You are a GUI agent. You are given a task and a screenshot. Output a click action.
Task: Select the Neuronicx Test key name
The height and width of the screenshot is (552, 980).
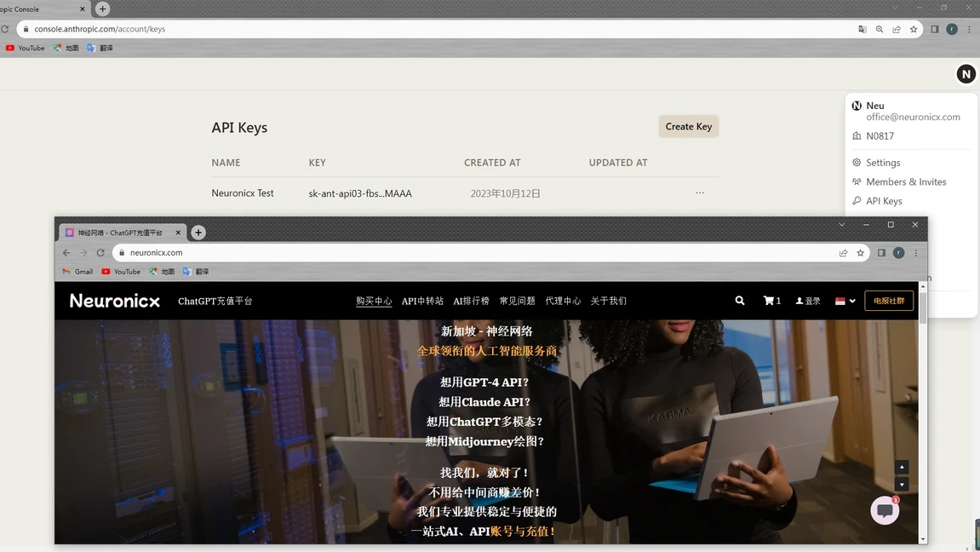243,193
